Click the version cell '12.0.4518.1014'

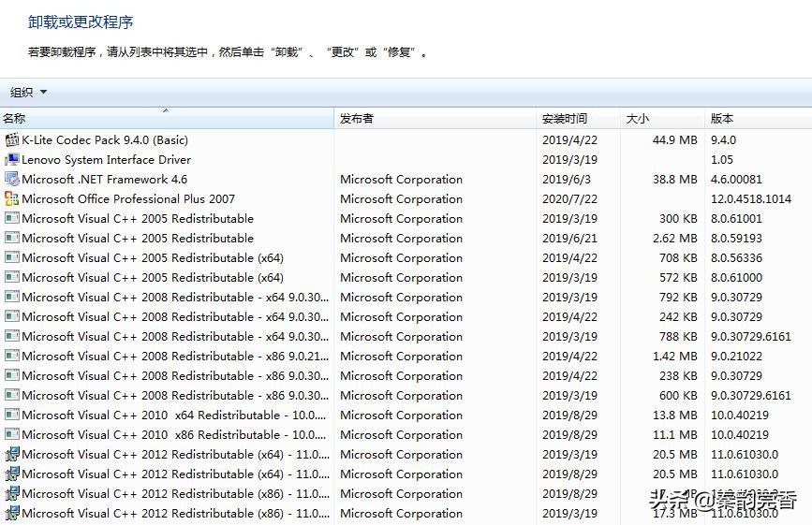coord(751,198)
